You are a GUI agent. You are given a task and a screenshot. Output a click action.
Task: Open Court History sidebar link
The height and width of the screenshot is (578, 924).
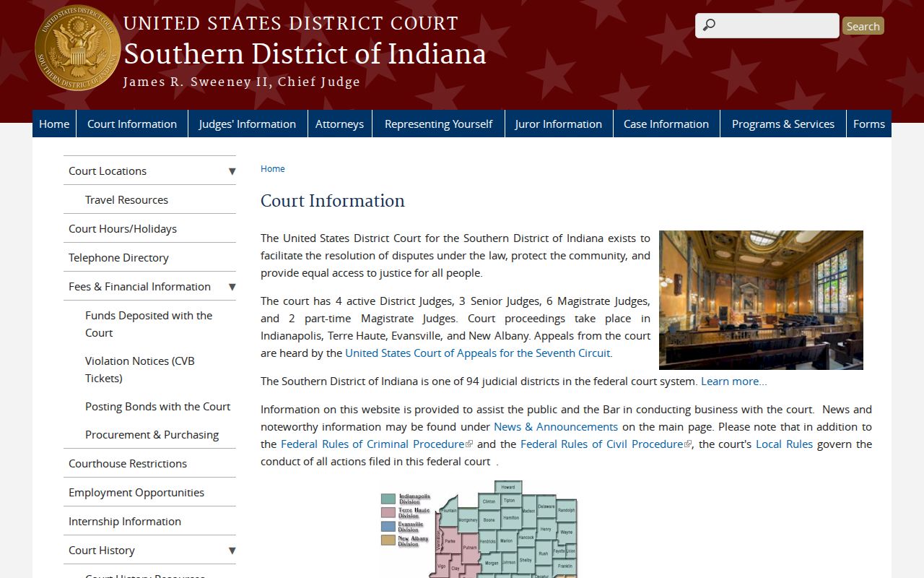[x=102, y=550]
